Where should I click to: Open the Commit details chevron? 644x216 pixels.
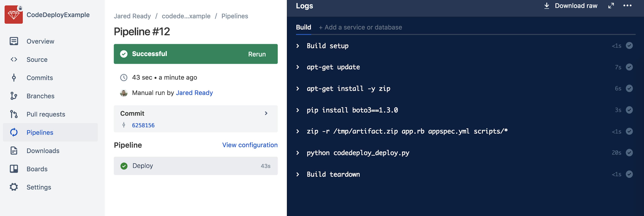[266, 113]
